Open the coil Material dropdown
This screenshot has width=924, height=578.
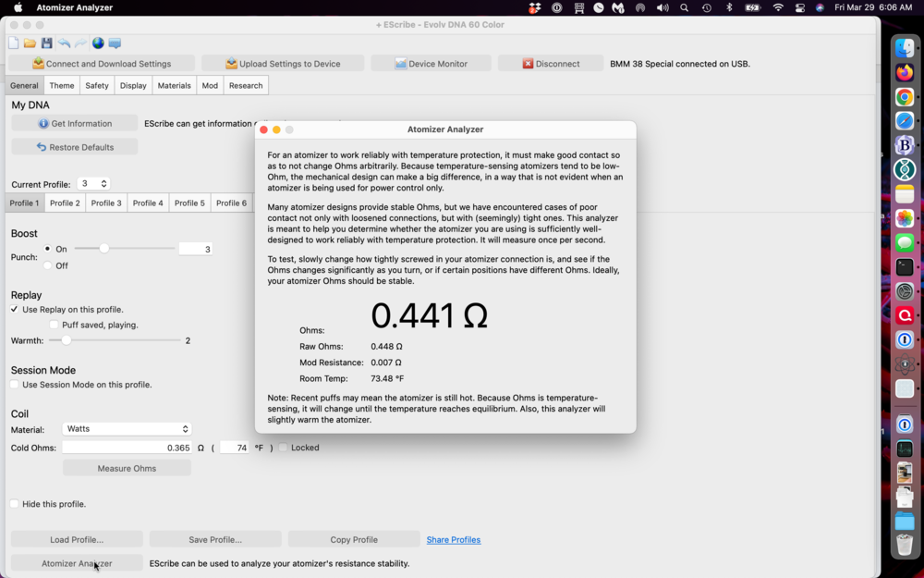pyautogui.click(x=127, y=429)
